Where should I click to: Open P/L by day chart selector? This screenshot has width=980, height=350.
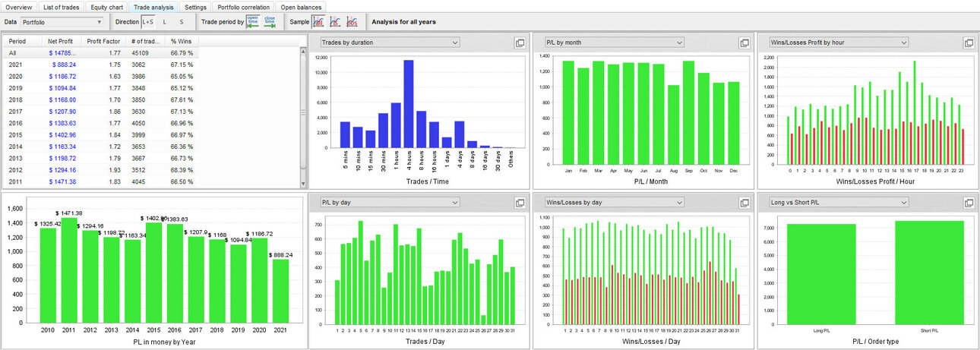click(390, 203)
